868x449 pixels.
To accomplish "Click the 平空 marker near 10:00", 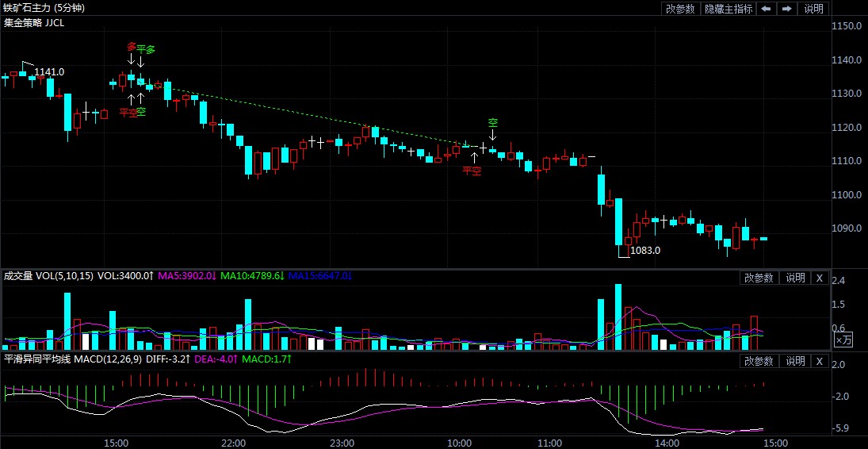I will pyautogui.click(x=472, y=171).
